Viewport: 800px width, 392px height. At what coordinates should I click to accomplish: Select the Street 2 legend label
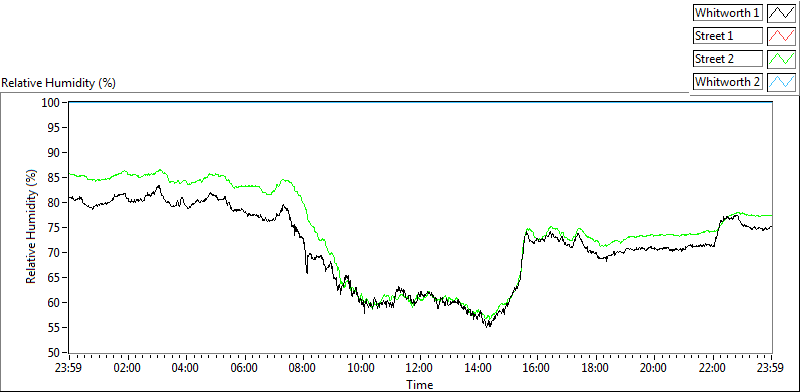pyautogui.click(x=727, y=59)
